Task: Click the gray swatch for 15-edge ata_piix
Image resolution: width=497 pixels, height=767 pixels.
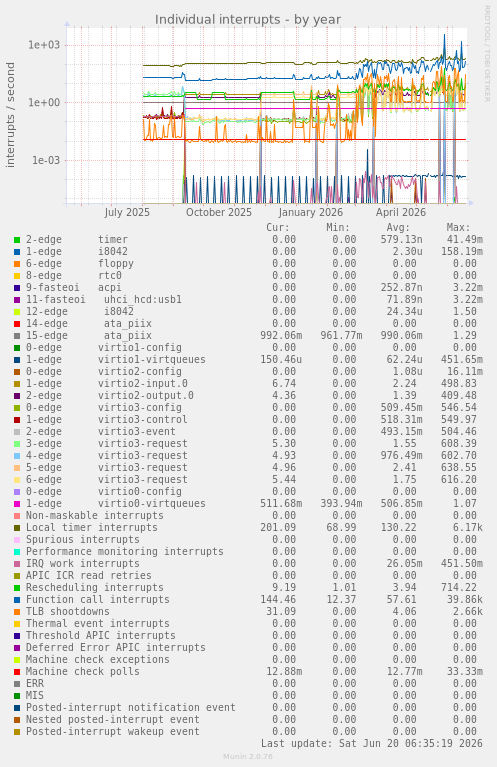Action: click(17, 336)
